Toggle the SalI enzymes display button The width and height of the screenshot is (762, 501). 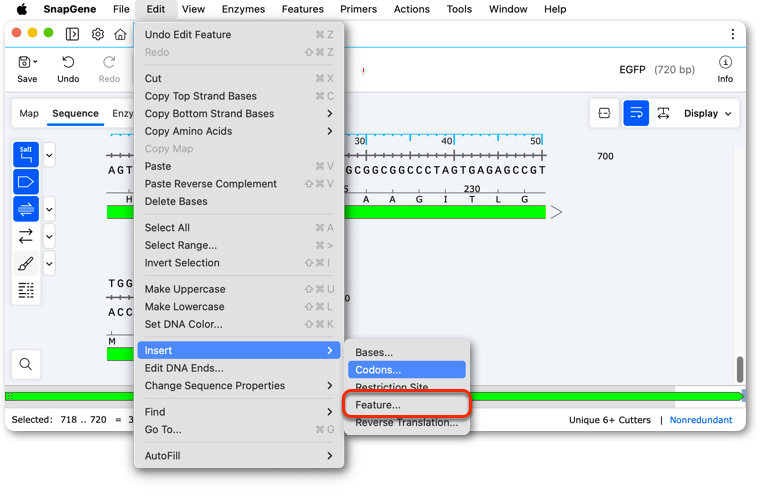[x=26, y=155]
